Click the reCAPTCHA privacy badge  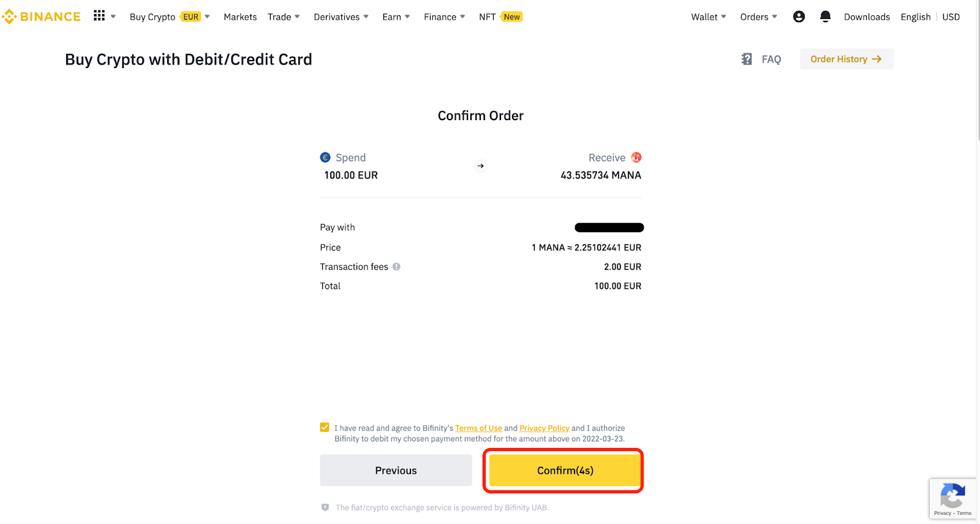[x=952, y=498]
